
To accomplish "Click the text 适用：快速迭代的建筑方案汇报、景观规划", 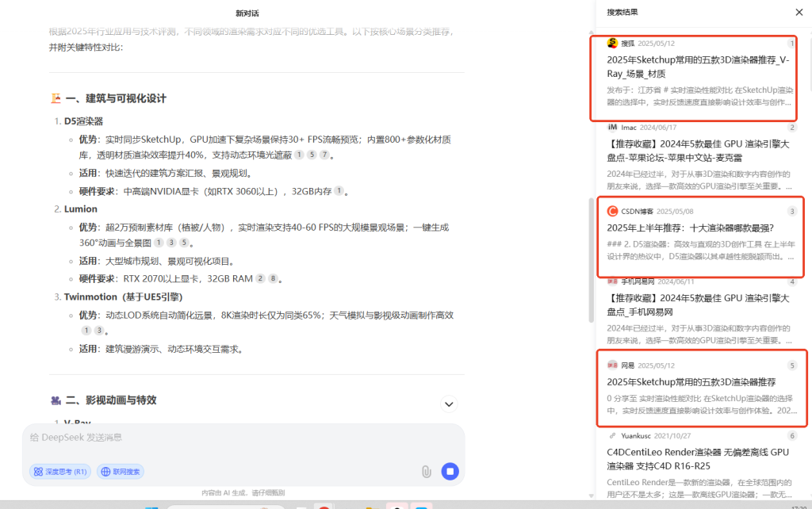I will click(x=165, y=173).
